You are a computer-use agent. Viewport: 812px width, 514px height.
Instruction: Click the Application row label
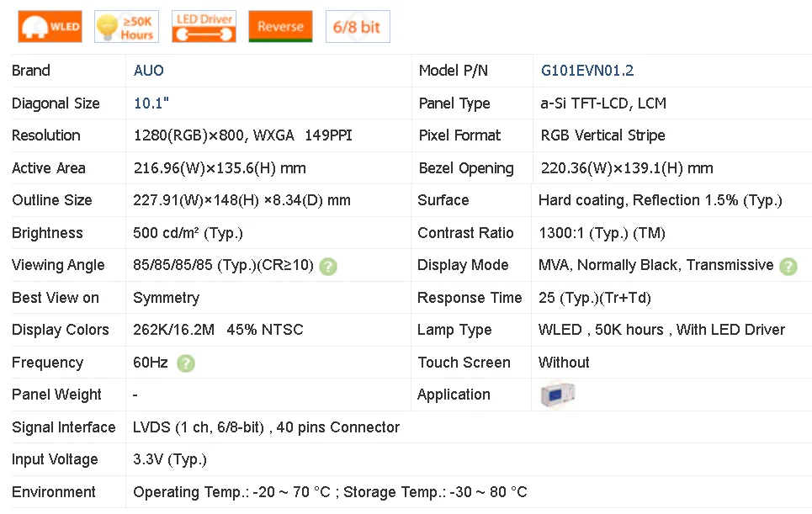click(454, 395)
